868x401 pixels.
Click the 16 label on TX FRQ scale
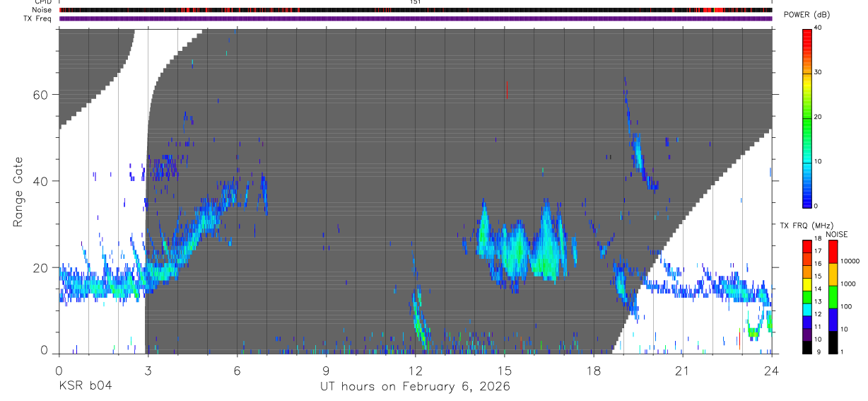818,263
